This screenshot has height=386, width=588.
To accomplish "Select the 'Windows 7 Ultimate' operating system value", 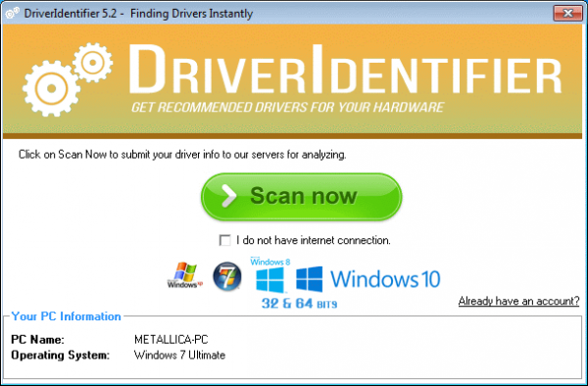I will 179,355.
